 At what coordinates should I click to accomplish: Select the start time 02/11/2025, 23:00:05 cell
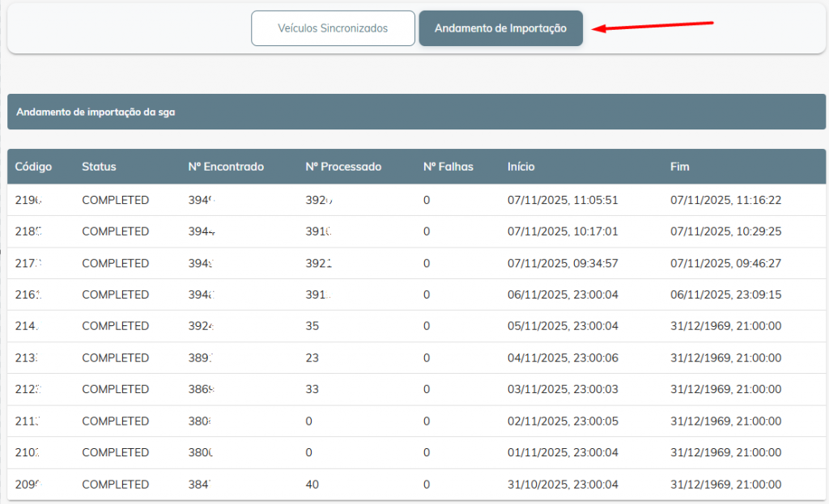[x=563, y=421]
